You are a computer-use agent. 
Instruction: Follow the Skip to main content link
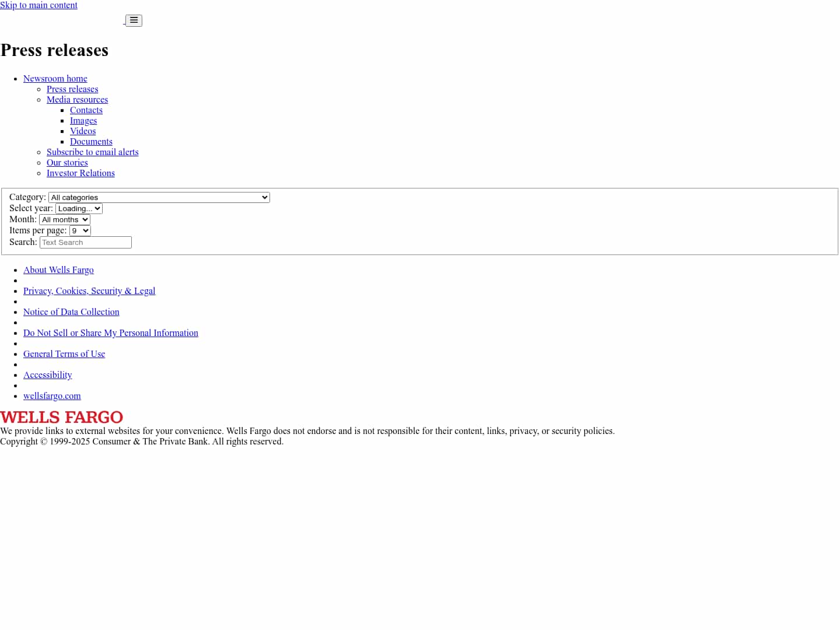(38, 5)
